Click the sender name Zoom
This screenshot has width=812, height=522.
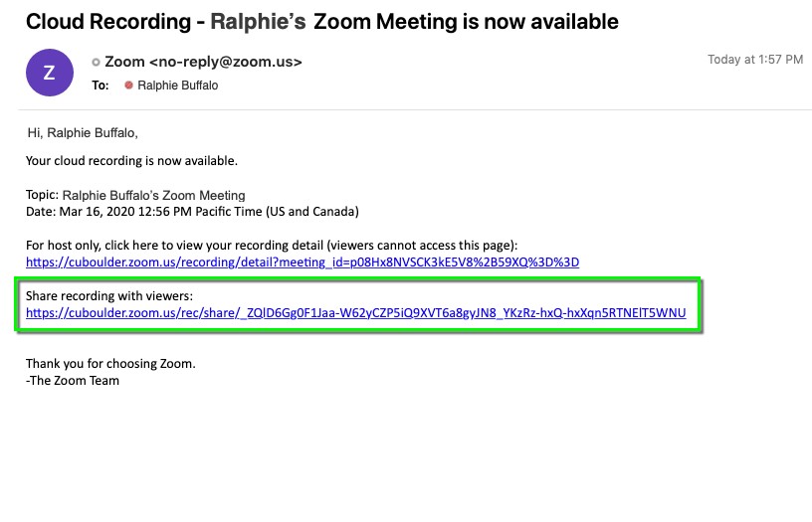coord(124,62)
